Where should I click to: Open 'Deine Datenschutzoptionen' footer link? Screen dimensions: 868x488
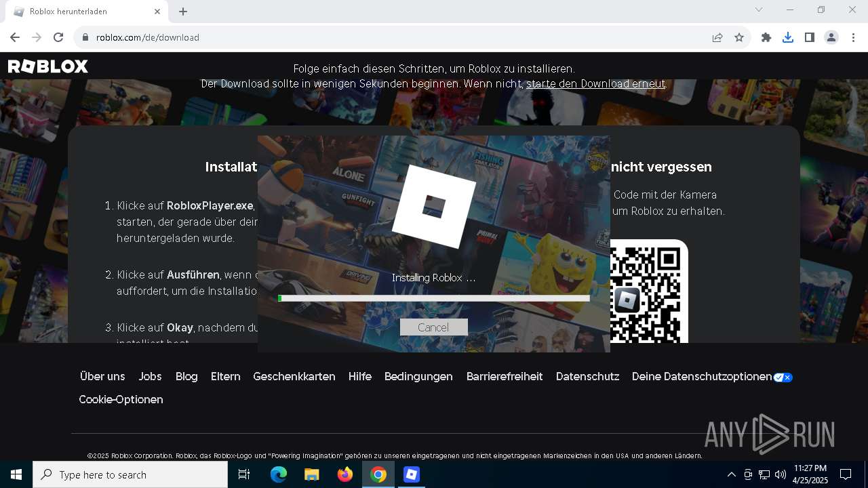pos(702,376)
